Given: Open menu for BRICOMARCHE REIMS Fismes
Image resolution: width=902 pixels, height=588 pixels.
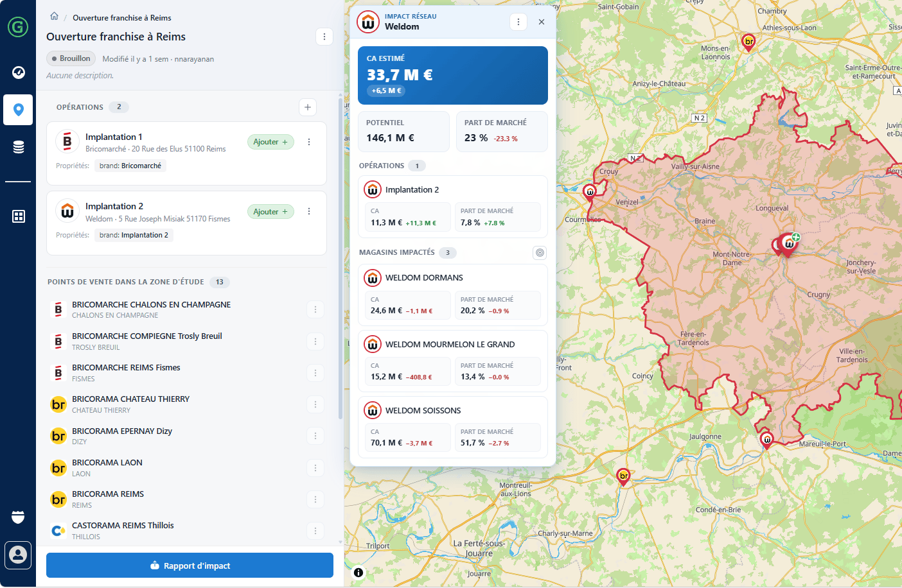Looking at the screenshot, I should click(315, 373).
